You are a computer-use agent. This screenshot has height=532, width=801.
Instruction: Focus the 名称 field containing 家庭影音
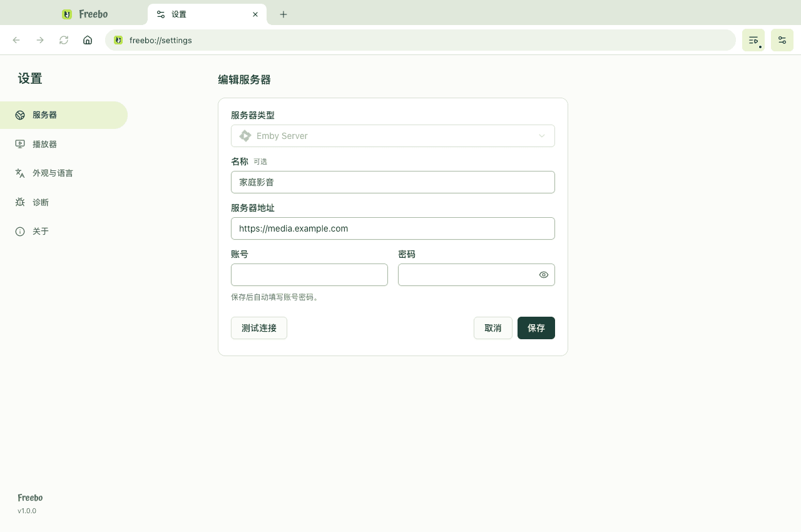pyautogui.click(x=393, y=182)
